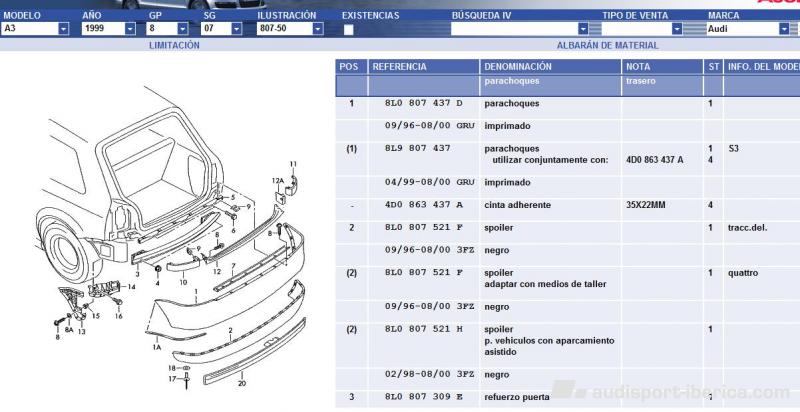Click part number 14 in the diagram
Screen dimensions: 800x412
tap(132, 287)
